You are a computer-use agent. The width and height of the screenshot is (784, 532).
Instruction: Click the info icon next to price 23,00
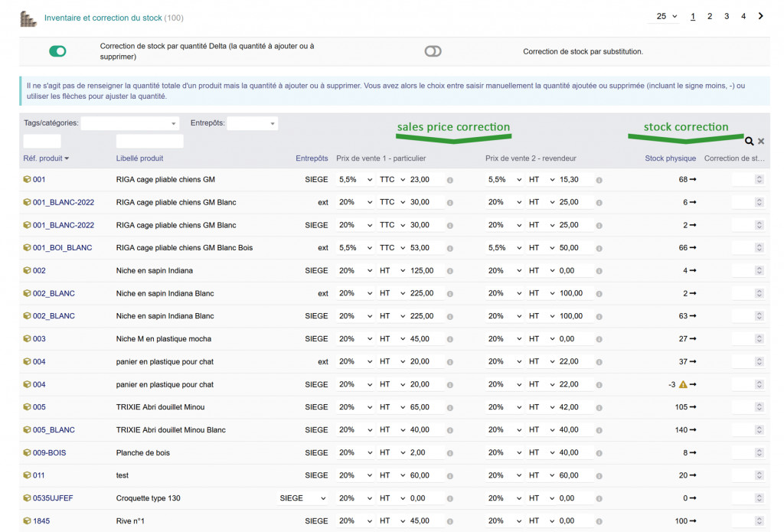tap(450, 180)
